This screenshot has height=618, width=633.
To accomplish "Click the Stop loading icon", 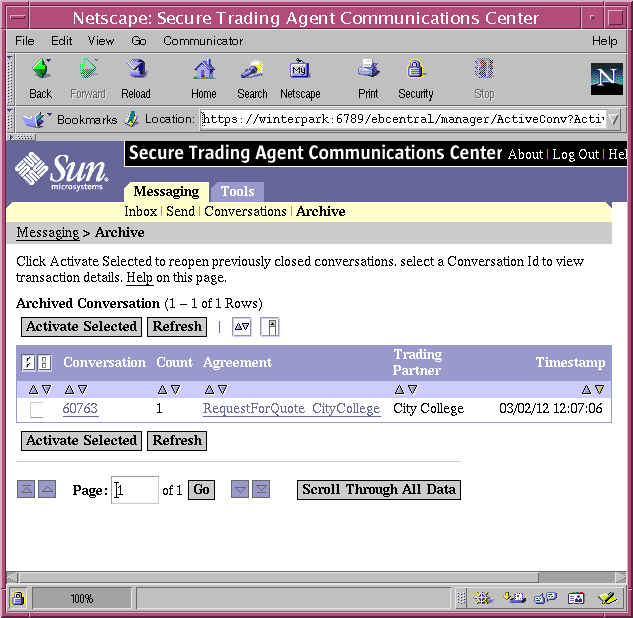I will [484, 69].
